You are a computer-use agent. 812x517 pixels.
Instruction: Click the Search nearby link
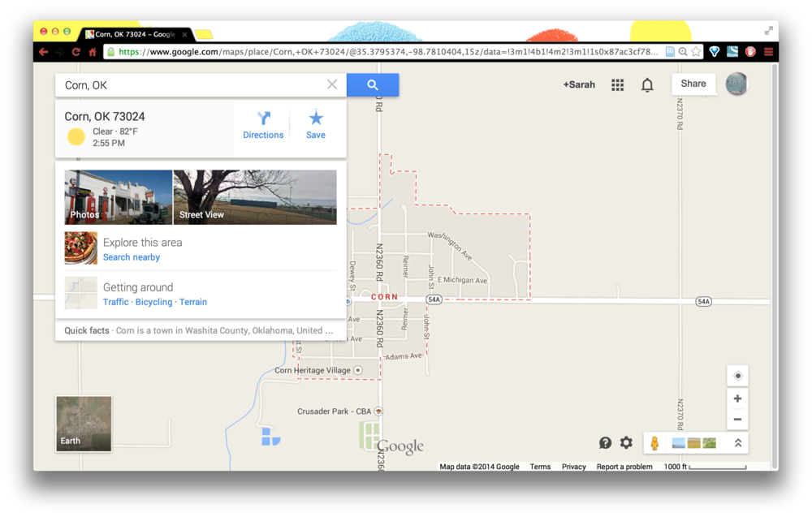pos(131,257)
